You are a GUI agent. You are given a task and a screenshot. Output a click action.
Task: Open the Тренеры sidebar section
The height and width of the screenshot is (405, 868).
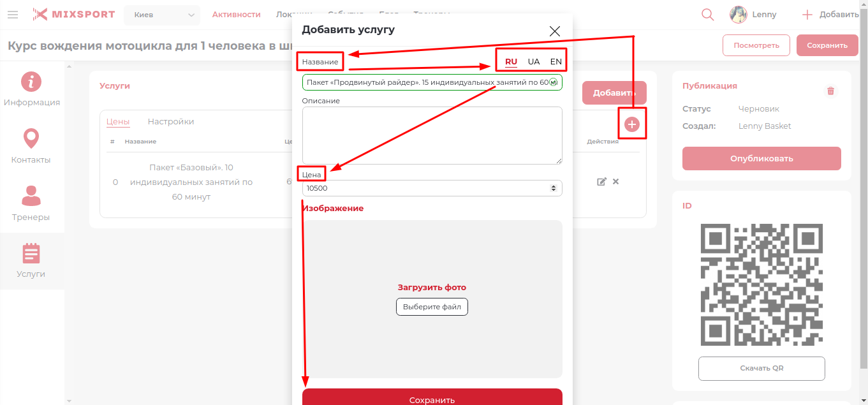click(x=31, y=204)
